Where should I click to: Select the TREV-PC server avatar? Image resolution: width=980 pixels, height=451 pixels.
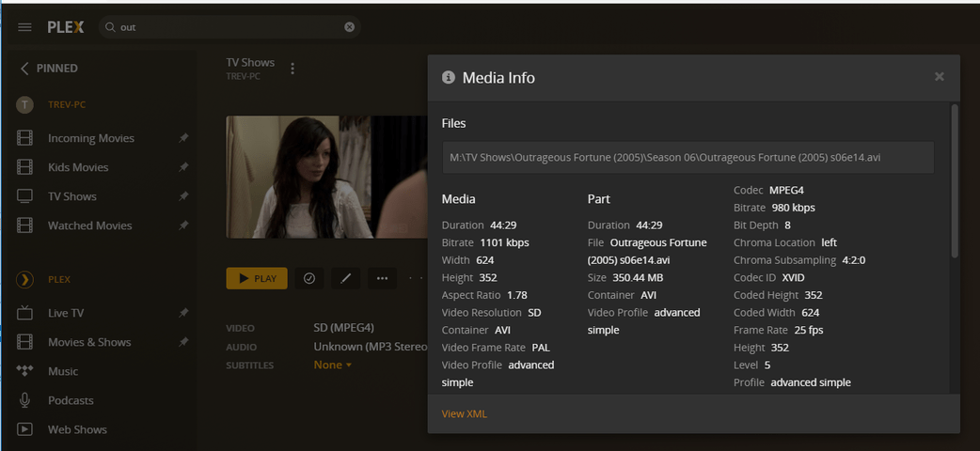[x=25, y=105]
